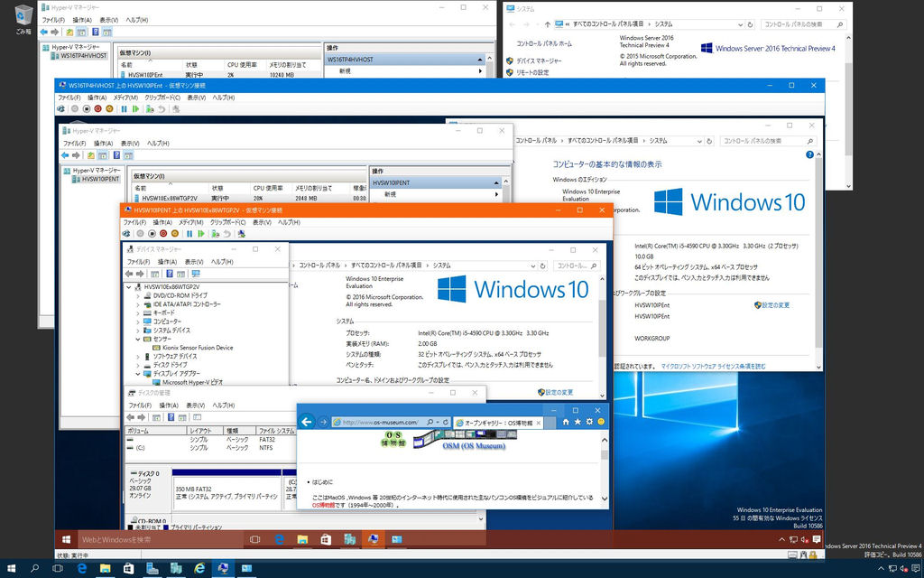Click green Reset icon in HVSW10IPEnt toolbar

135,109
